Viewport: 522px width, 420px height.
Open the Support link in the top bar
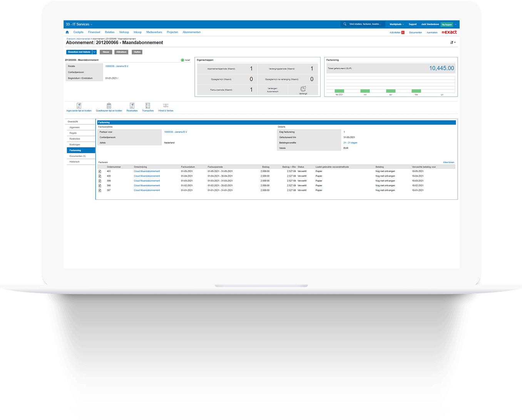pos(413,24)
